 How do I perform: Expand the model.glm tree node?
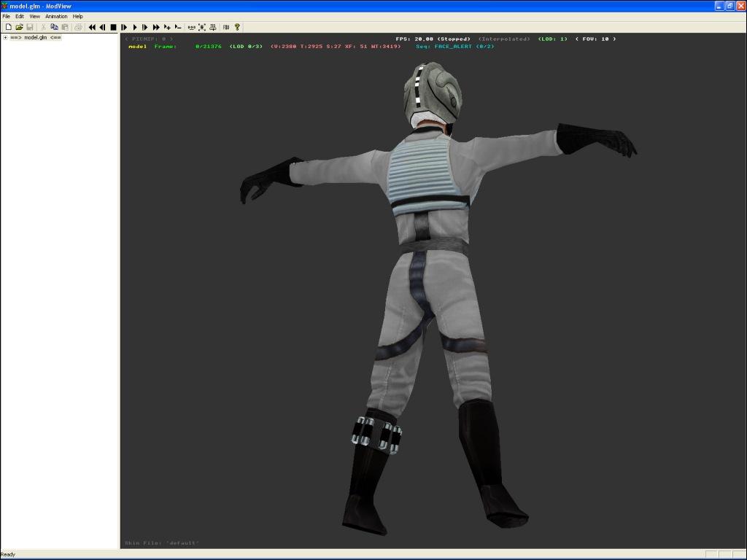(5, 37)
